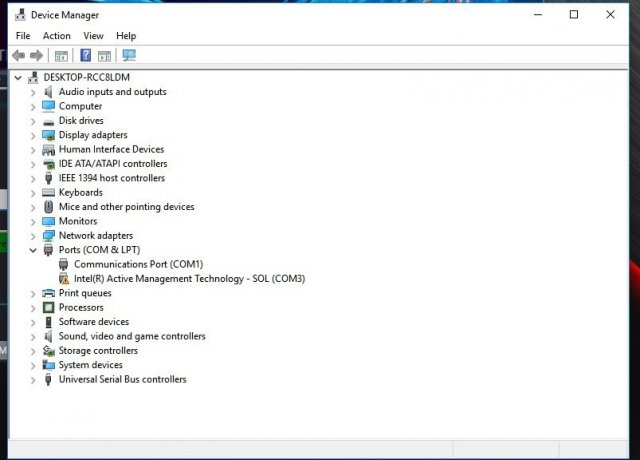Collapse the Ports (COM & LPT) category
Viewport: 640px width, 460px height.
point(33,250)
